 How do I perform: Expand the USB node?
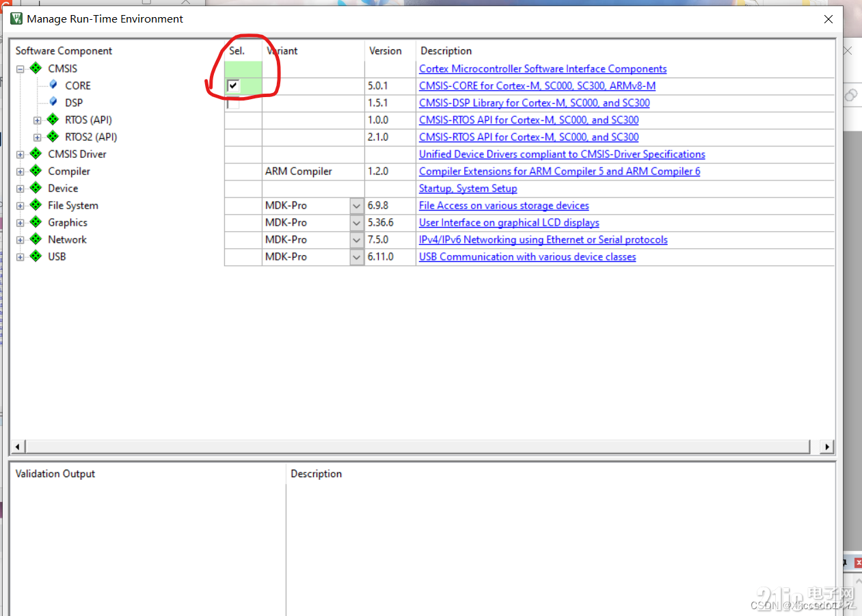(x=20, y=257)
